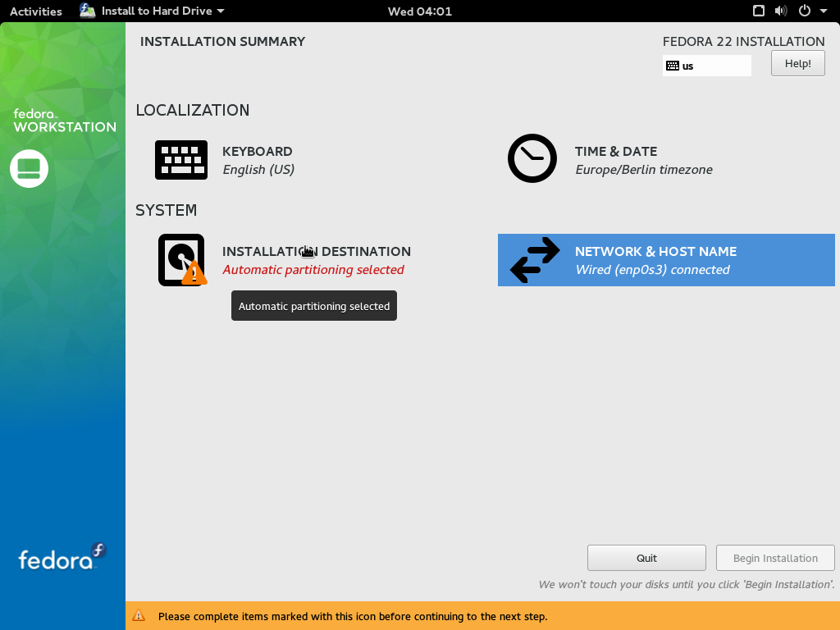The height and width of the screenshot is (630, 840).
Task: Open the Activities overview
Action: click(x=35, y=11)
